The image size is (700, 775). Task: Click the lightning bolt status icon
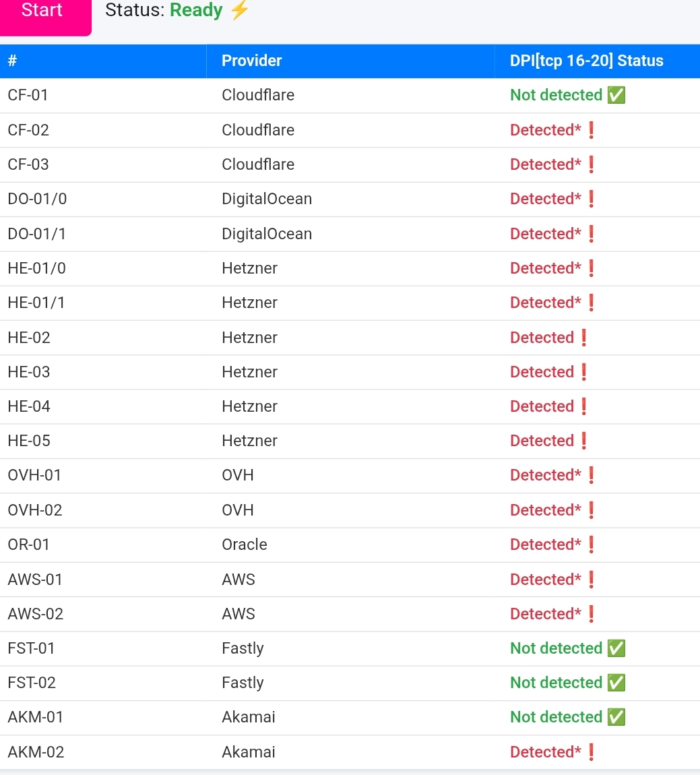(x=239, y=11)
